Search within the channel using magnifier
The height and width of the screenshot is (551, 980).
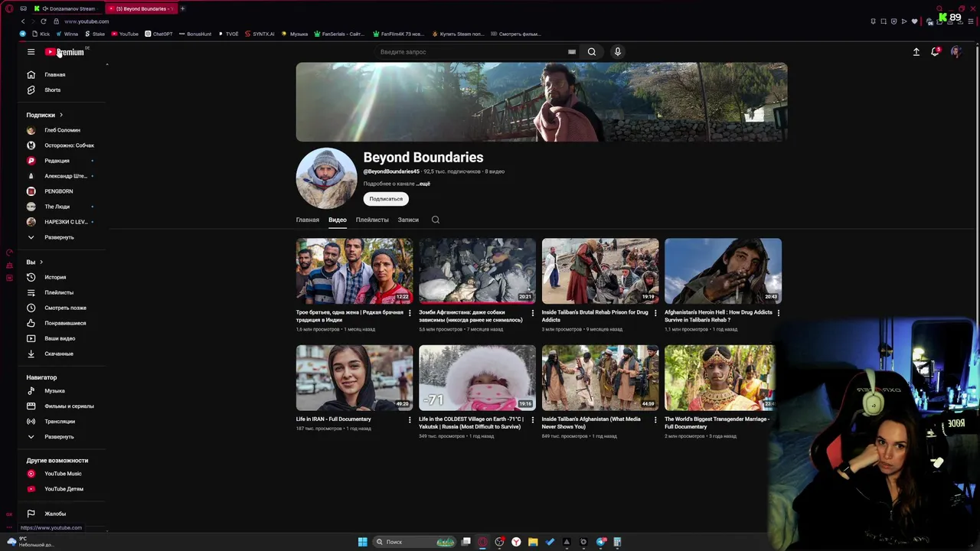click(x=436, y=220)
